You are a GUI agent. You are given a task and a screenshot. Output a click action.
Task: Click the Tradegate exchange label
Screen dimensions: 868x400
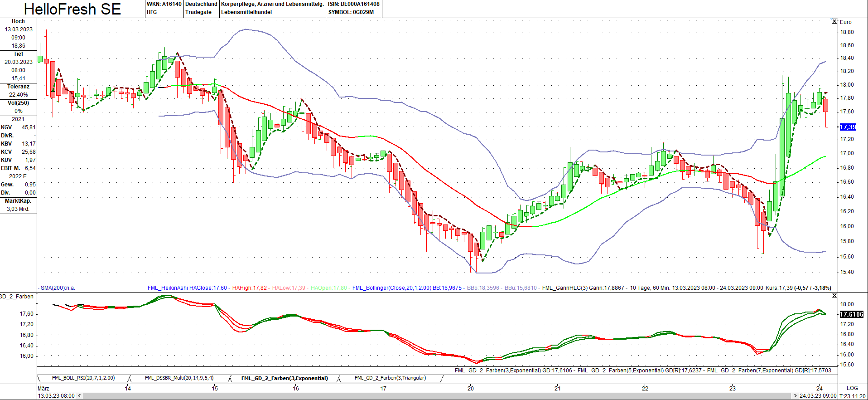click(198, 12)
